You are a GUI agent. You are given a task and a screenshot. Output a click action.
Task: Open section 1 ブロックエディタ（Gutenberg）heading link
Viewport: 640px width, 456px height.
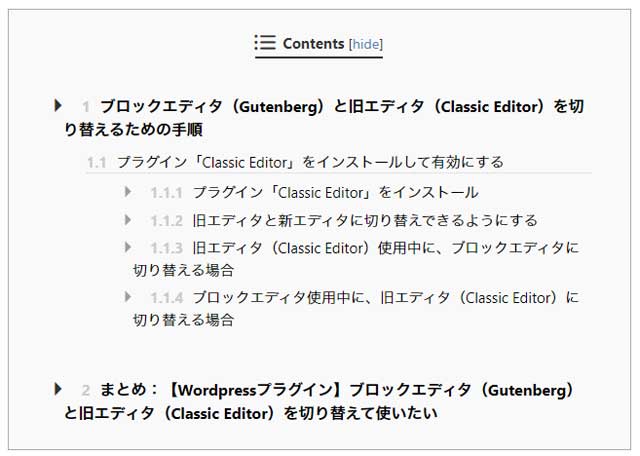pos(324,118)
